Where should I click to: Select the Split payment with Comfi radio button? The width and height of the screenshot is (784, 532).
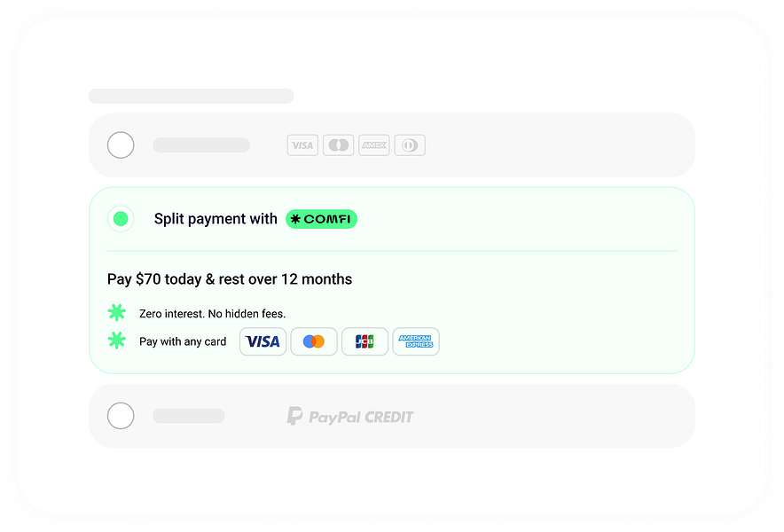tap(121, 219)
